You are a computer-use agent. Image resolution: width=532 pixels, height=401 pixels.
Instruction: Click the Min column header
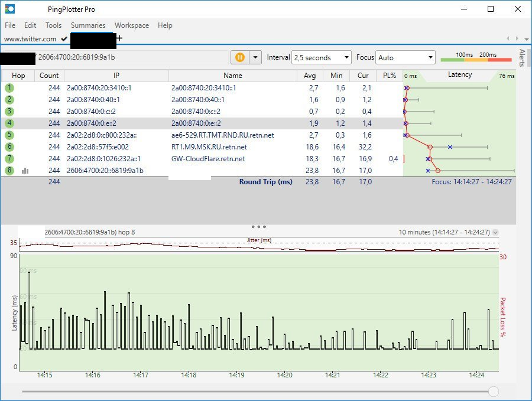(336, 76)
